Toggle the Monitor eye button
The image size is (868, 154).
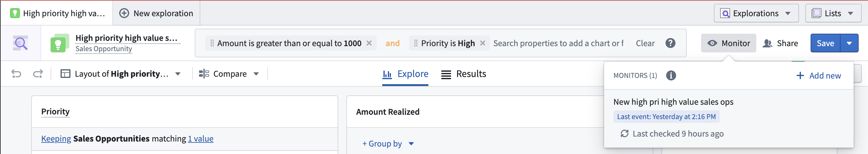pyautogui.click(x=729, y=43)
